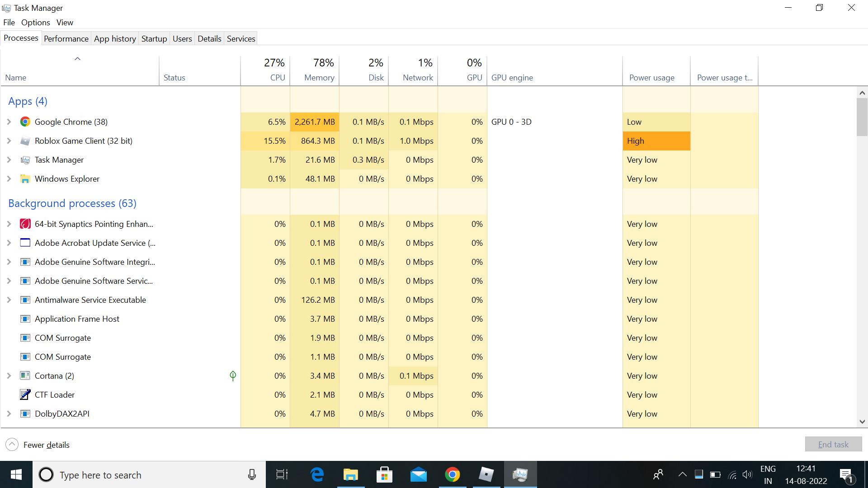Viewport: 868px width, 488px height.
Task: Sort processes by Memory column
Action: coord(315,70)
